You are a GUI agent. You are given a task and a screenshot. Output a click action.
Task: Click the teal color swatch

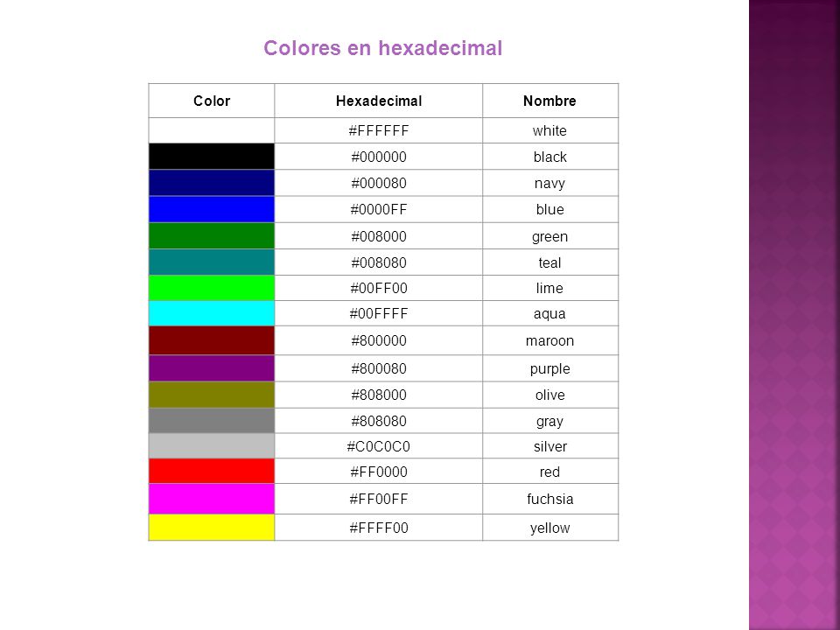[212, 262]
